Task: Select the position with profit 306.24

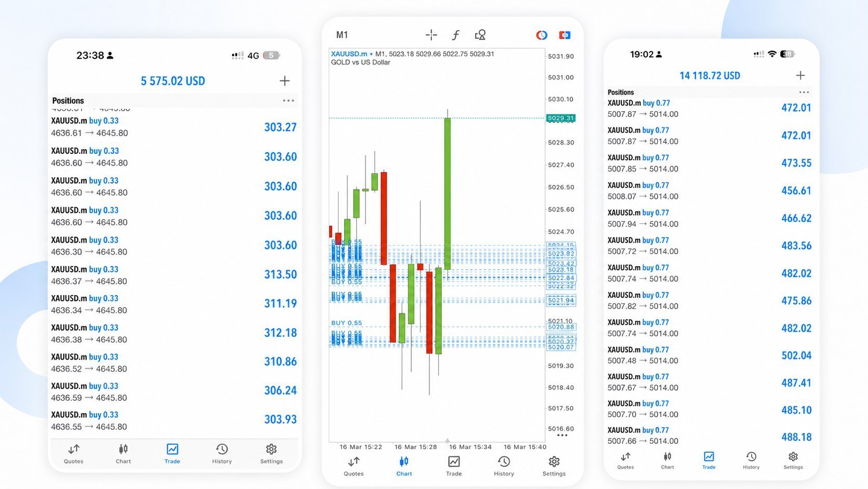Action: (174, 392)
